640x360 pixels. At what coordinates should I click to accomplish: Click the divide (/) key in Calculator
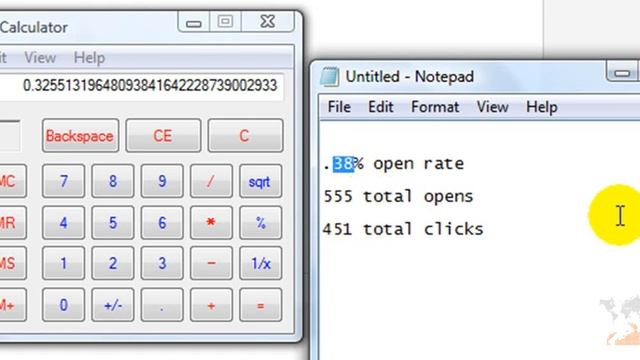point(211,181)
